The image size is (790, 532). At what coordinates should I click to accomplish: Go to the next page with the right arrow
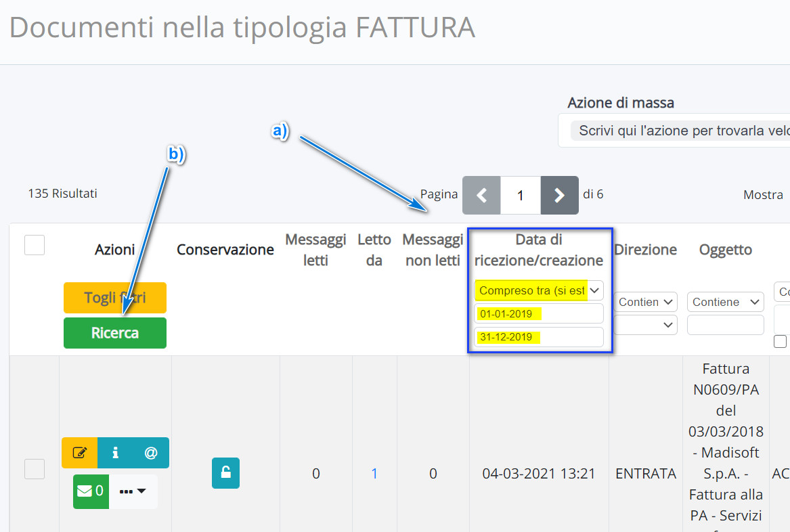point(559,195)
